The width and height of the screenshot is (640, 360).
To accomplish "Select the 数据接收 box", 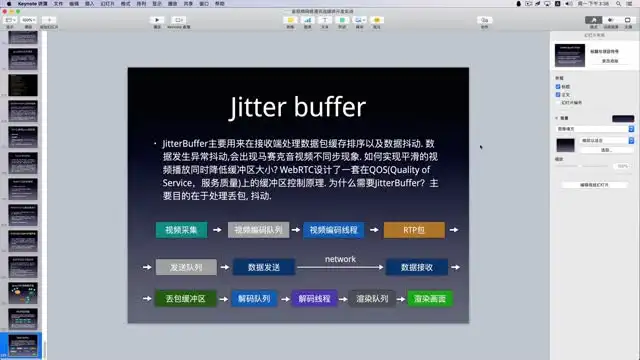I will pos(417,267).
